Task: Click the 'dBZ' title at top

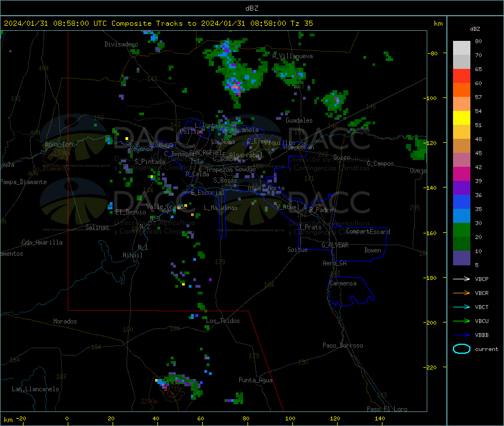Action: pos(251,8)
